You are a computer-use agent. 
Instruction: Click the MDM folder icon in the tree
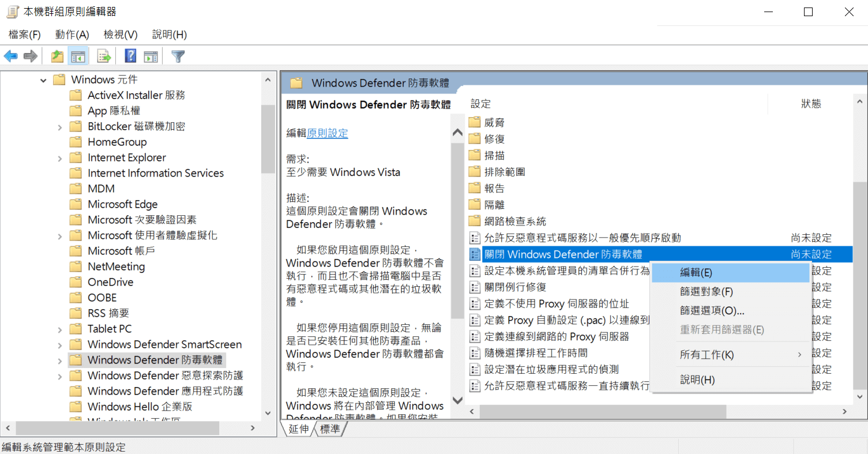tap(76, 189)
